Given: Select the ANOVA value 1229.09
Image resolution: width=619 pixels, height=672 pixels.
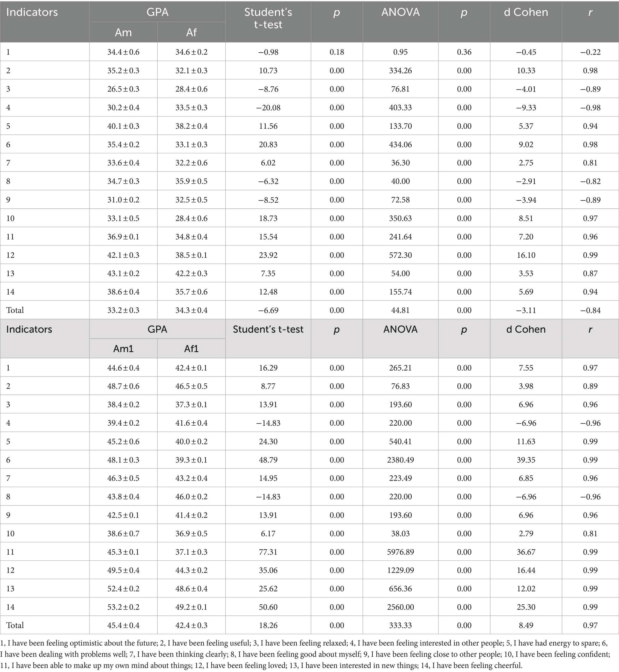Looking at the screenshot, I should [x=400, y=570].
